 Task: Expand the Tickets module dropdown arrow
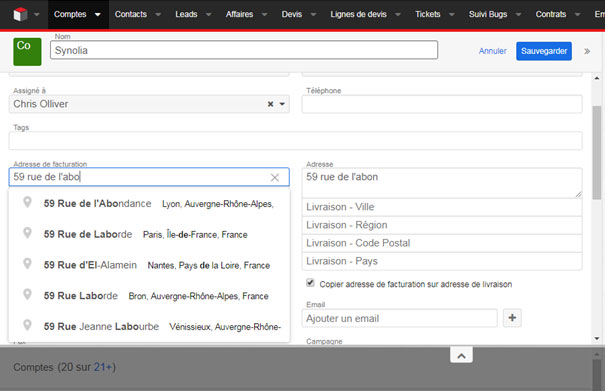tap(452, 15)
